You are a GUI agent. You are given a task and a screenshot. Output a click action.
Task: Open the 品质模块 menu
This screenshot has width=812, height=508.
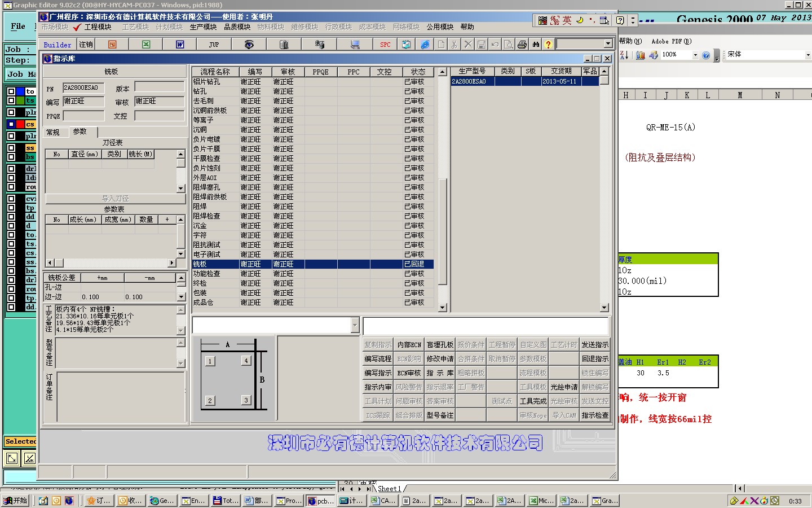coord(237,27)
